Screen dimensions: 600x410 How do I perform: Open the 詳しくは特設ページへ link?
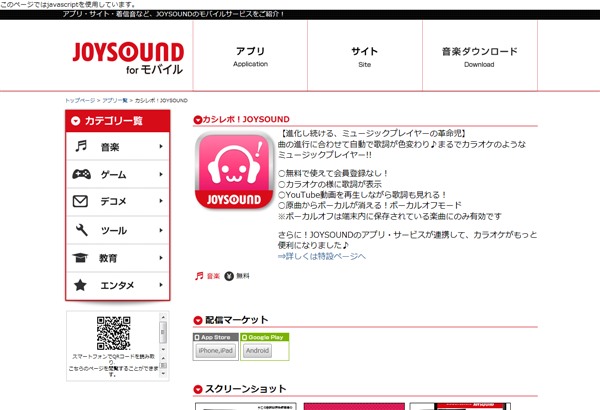coord(322,256)
